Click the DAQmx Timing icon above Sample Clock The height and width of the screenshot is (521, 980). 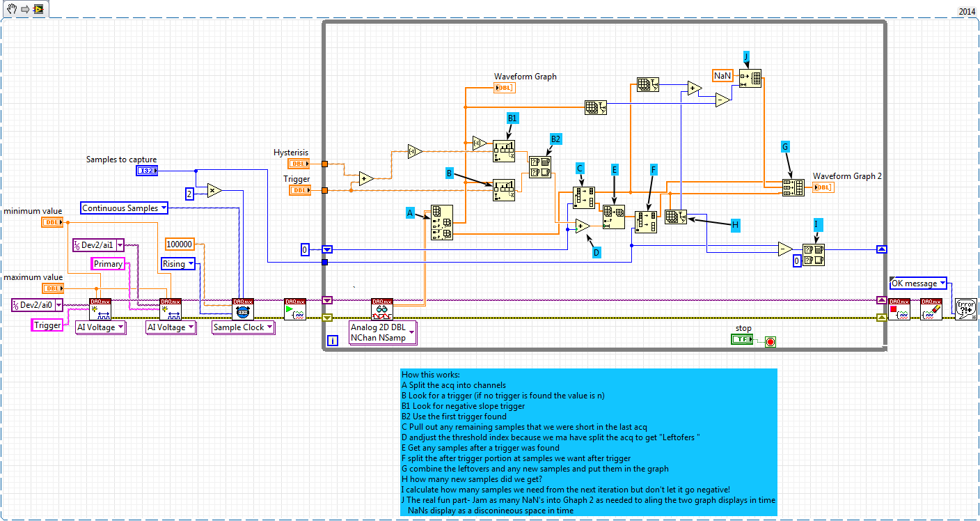[x=243, y=309]
